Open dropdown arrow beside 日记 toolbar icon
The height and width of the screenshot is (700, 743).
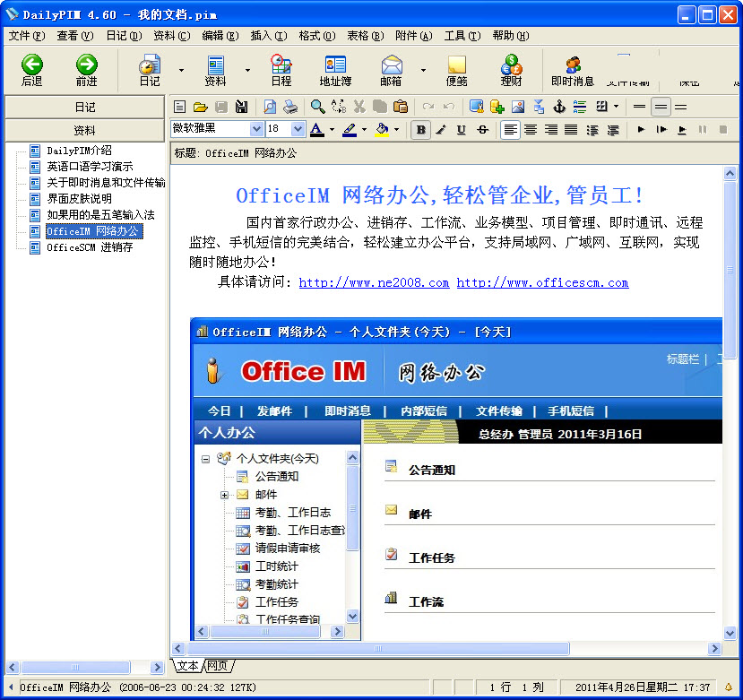181,70
